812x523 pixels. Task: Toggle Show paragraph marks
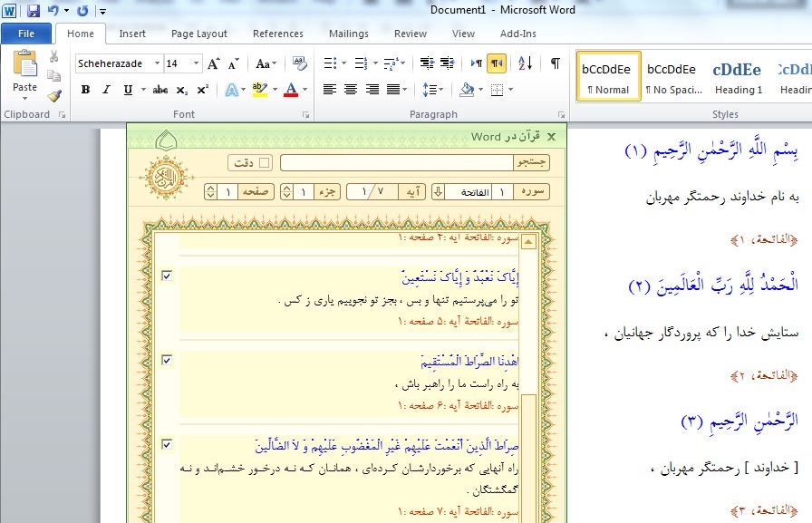point(556,63)
